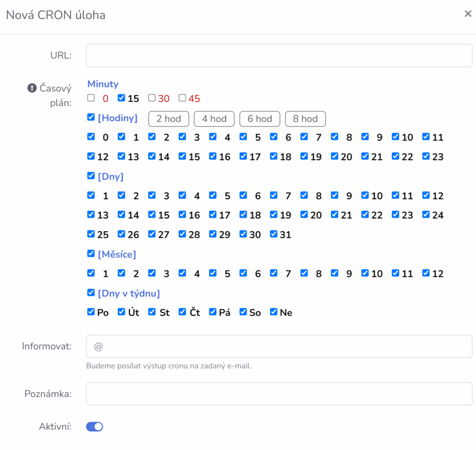Toggle the [Dny] group checkbox
476x450 pixels.
pos(91,176)
